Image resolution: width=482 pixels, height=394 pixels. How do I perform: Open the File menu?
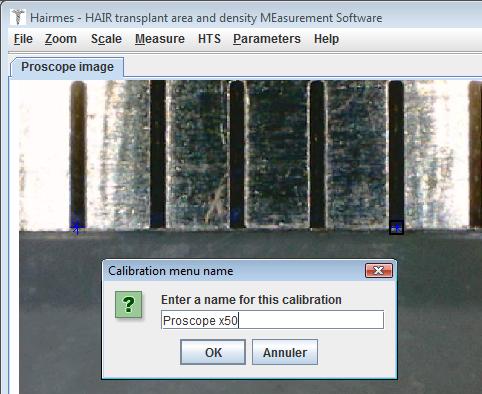coord(23,39)
